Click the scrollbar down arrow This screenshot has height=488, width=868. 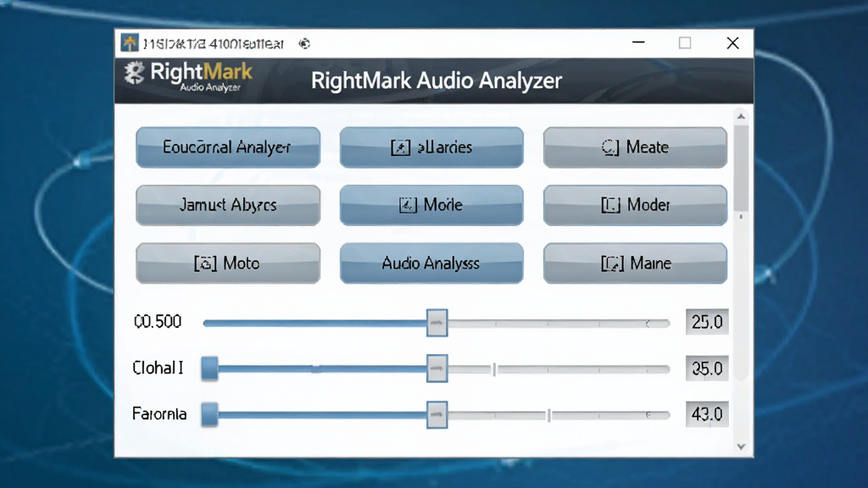tap(741, 446)
